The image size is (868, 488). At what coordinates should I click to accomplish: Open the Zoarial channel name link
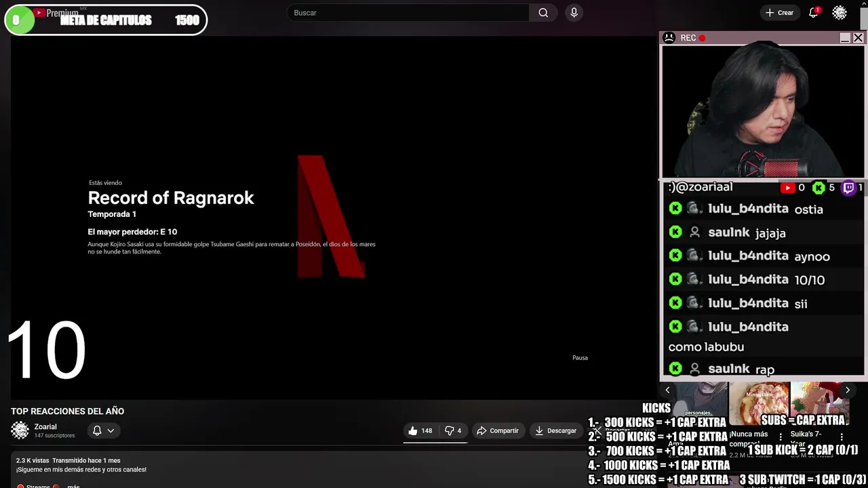(45, 427)
